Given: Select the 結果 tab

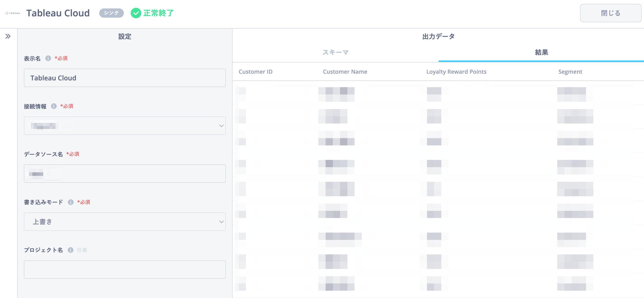Looking at the screenshot, I should click(541, 52).
